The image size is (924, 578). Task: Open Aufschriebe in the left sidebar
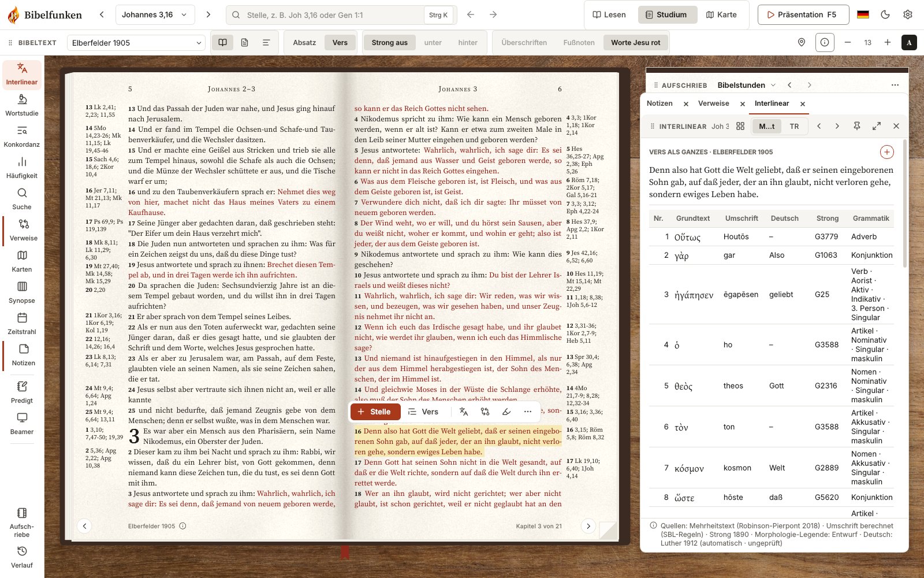pos(22,523)
